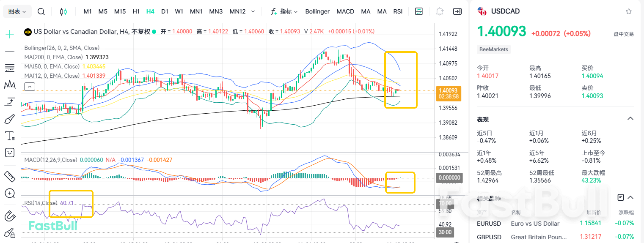
Task: Click the search magnifier icon in toolbar
Action: 41,11
